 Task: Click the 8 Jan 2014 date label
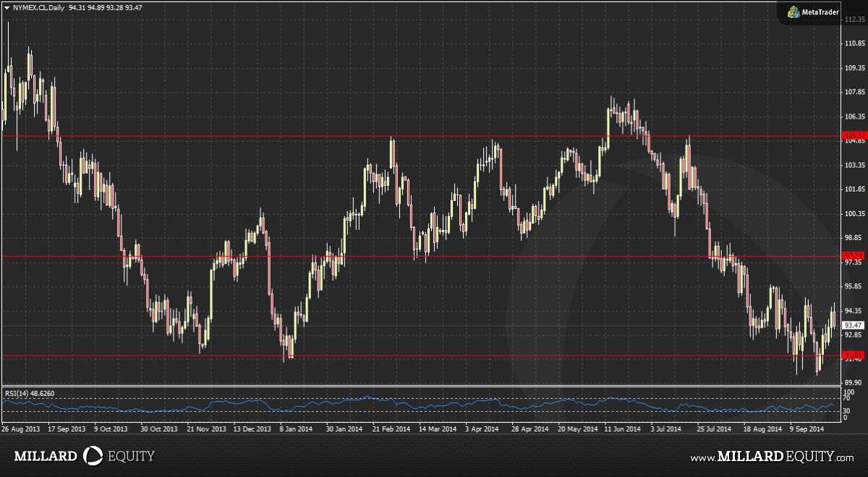coord(295,429)
